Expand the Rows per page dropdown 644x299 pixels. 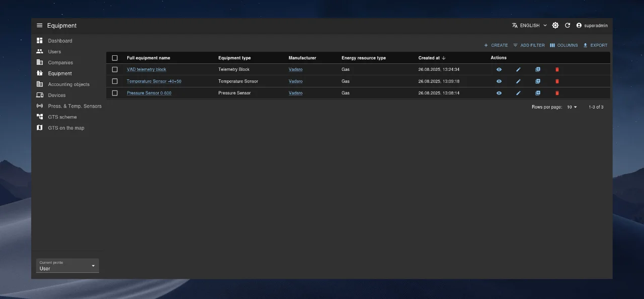point(572,107)
